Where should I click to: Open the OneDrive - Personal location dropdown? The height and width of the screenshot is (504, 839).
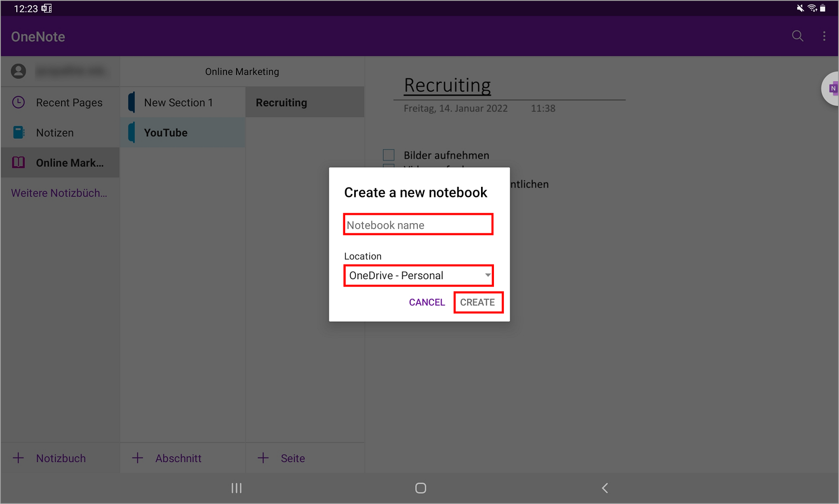click(418, 275)
